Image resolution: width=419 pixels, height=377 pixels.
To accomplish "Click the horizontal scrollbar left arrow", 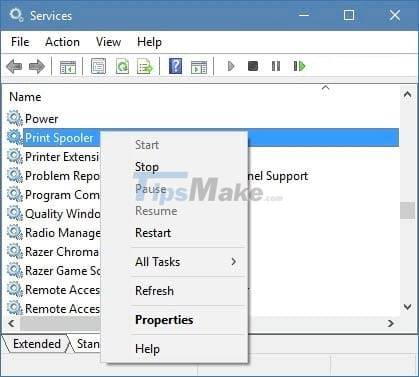I will [x=11, y=323].
